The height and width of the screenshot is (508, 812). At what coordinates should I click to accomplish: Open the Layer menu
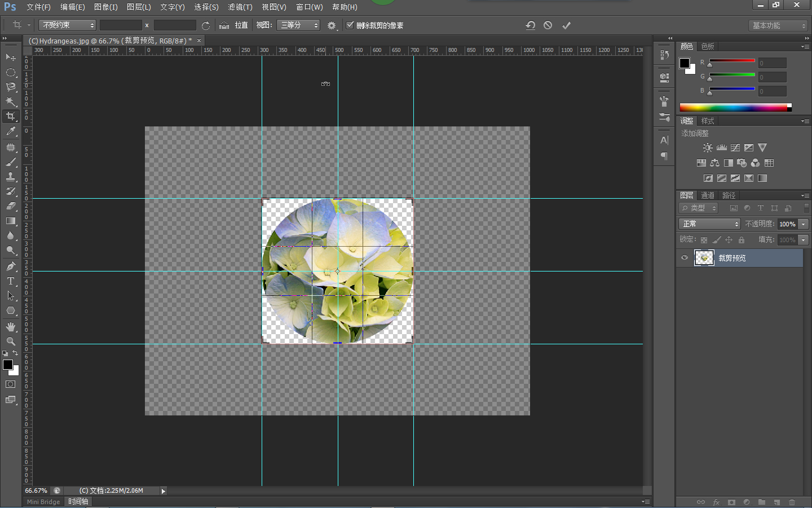(139, 7)
